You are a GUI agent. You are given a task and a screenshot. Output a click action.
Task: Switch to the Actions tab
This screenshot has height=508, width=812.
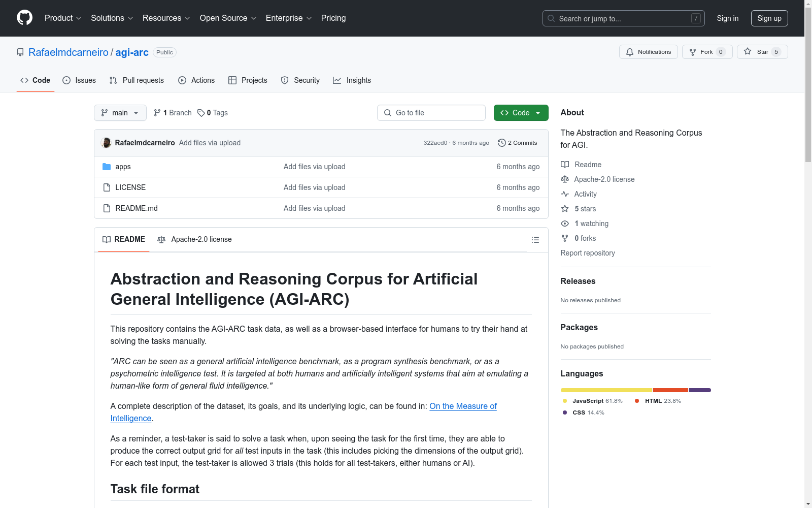click(196, 80)
